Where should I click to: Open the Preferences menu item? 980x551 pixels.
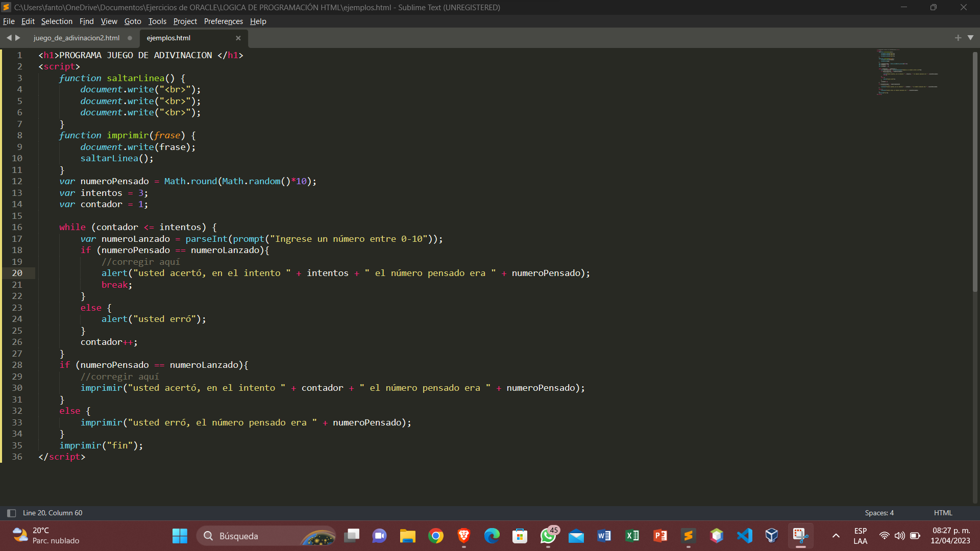pos(222,21)
